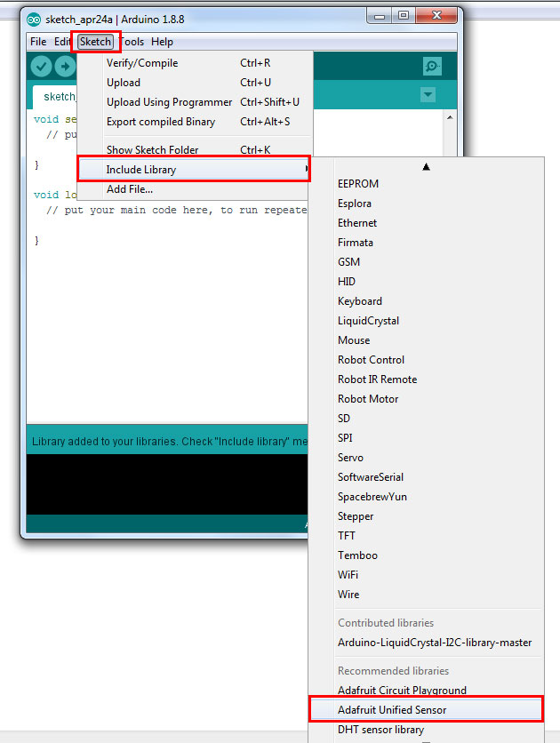The height and width of the screenshot is (743, 560).
Task: Open the tab options dropdown arrow
Action: (x=428, y=95)
